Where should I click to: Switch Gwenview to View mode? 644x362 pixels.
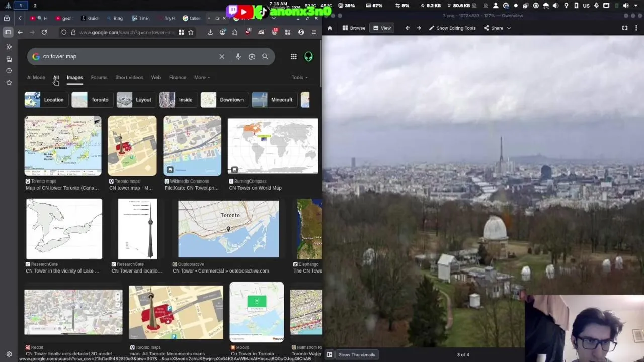point(382,28)
